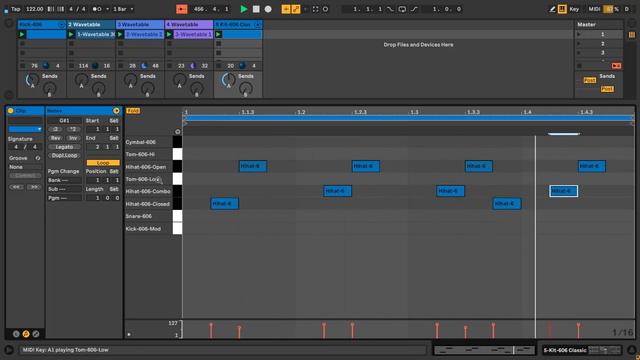Toggle Key Map Mode switch
This screenshot has width=640, height=360.
coord(574,9)
